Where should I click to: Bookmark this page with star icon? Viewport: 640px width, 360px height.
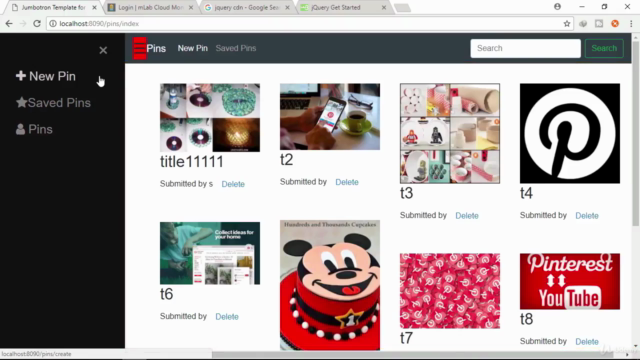click(567, 24)
